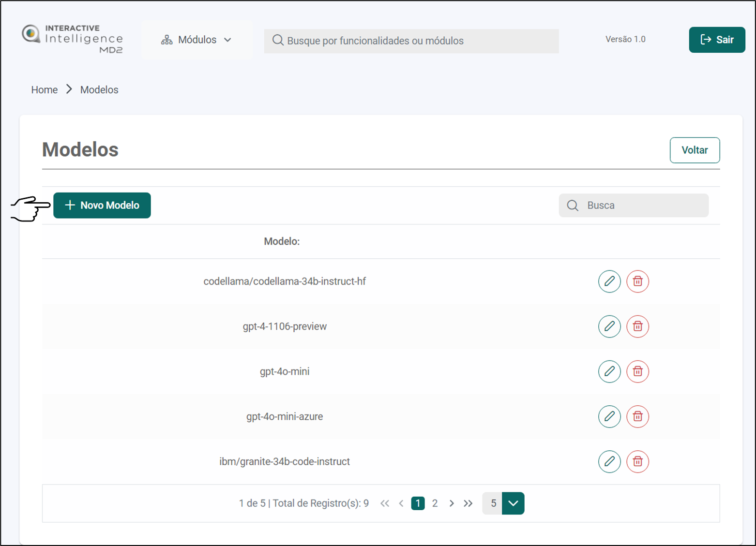Trash the ibm/granite-34b-code-instruct model
The width and height of the screenshot is (756, 546).
(x=637, y=461)
